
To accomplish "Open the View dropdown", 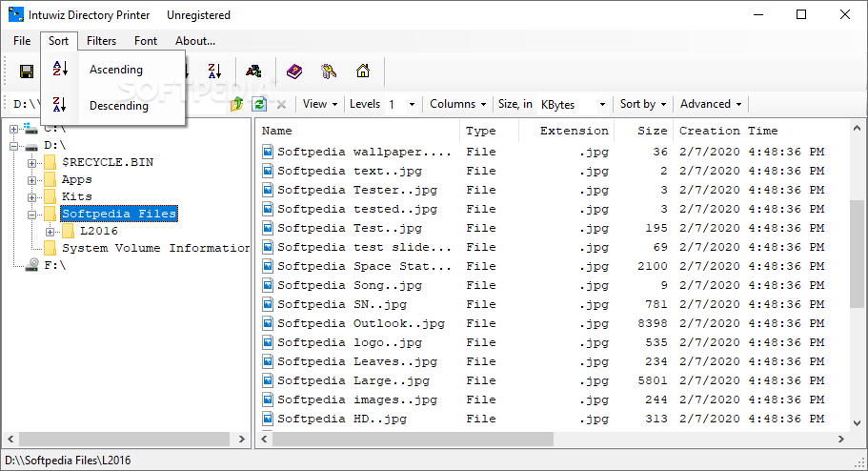I will tap(320, 104).
